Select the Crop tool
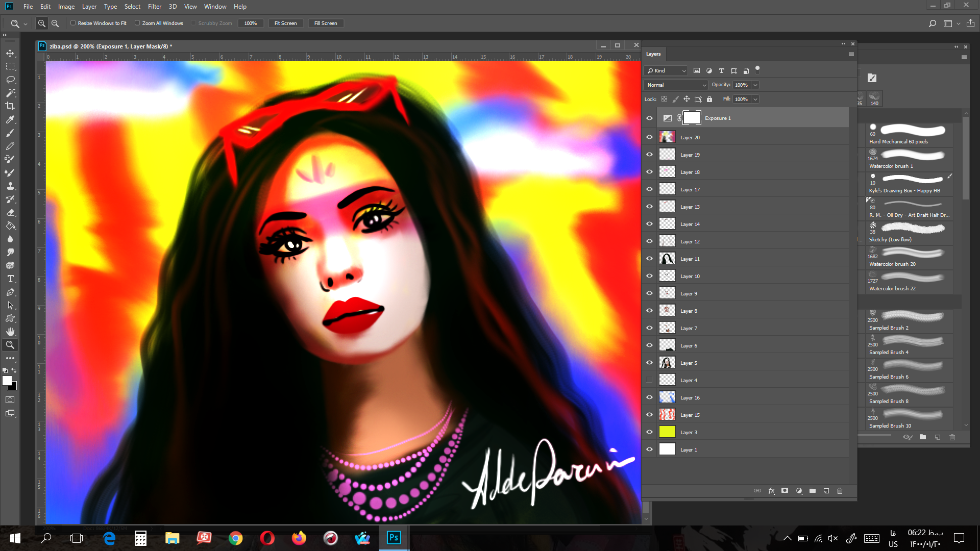The image size is (980, 551). point(10,106)
